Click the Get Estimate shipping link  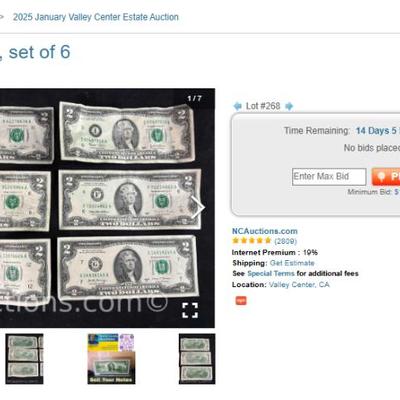292,263
